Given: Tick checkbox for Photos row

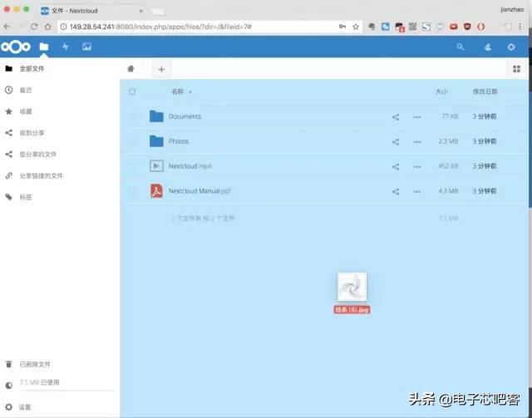Looking at the screenshot, I should 132,141.
